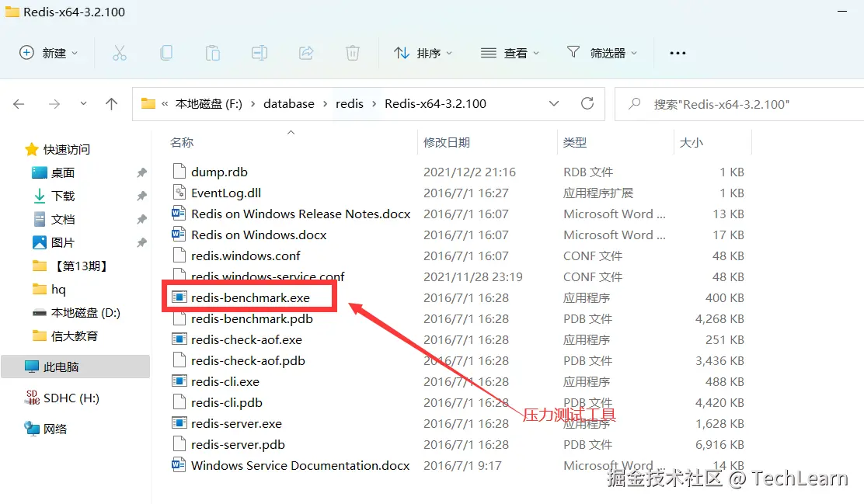Screen dimensions: 864x504
Task: Click the search box for Redis-x64-3.2.100
Action: (740, 103)
